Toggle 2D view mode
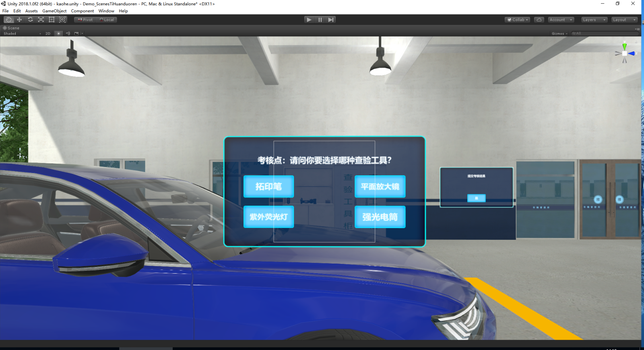Image resolution: width=644 pixels, height=350 pixels. pyautogui.click(x=48, y=34)
